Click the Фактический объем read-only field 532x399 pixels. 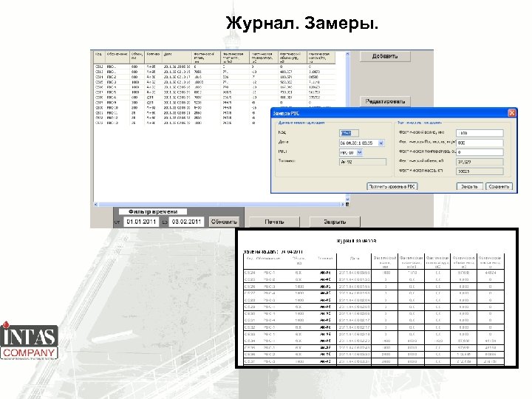point(480,162)
